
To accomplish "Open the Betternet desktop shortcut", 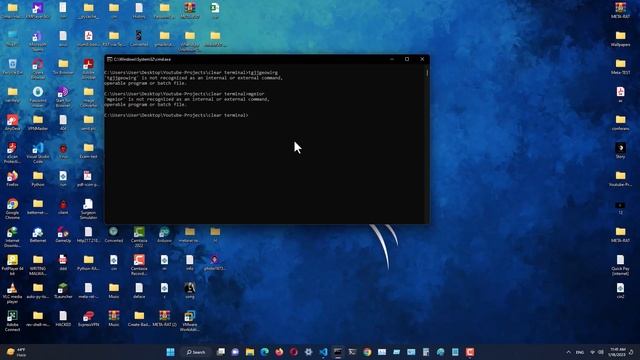I will (x=38, y=234).
